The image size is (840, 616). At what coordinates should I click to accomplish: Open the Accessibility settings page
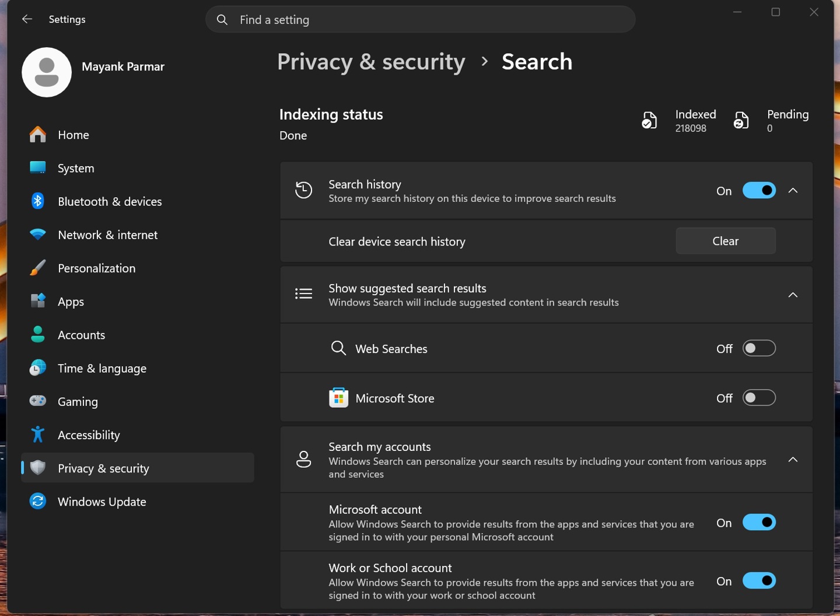[138, 435]
